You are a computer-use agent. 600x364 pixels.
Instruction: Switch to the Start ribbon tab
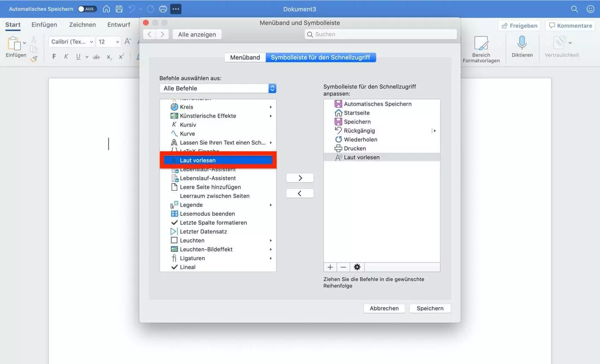13,25
